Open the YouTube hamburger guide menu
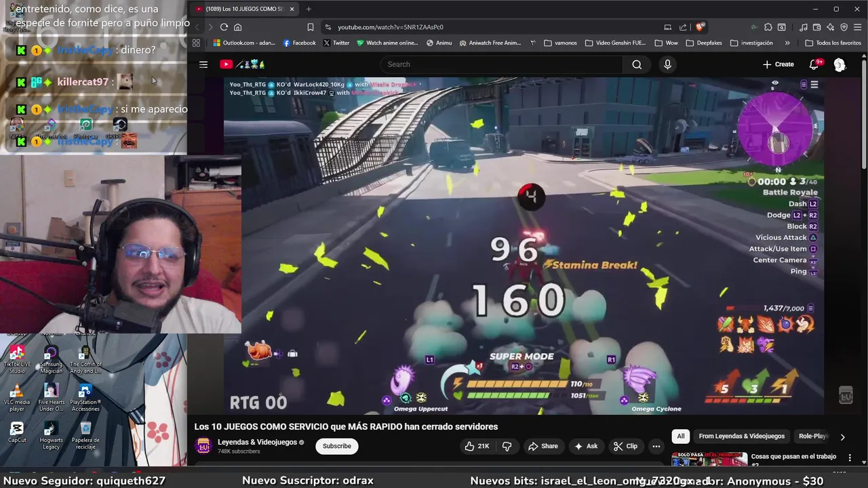 (x=203, y=64)
